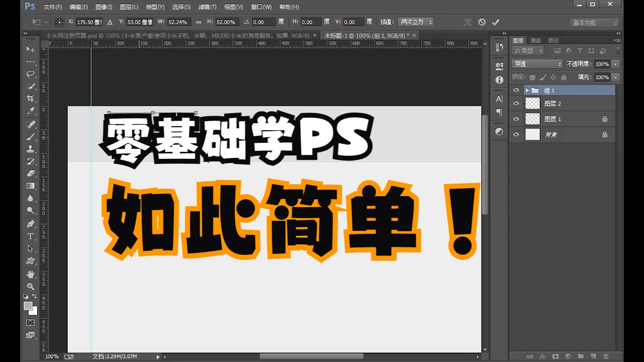The width and height of the screenshot is (644, 362).
Task: Hide the 组 1 group layer
Action: point(516,90)
